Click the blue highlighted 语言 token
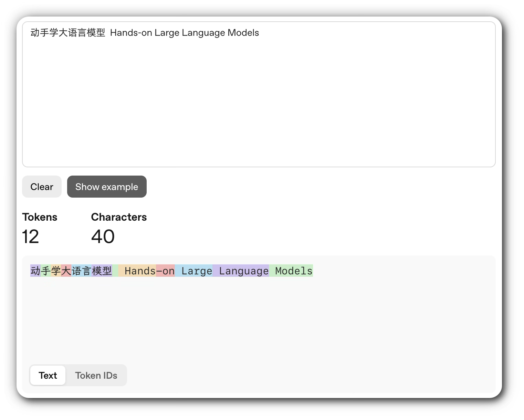Screen dimensions: 524x420 click(82, 271)
